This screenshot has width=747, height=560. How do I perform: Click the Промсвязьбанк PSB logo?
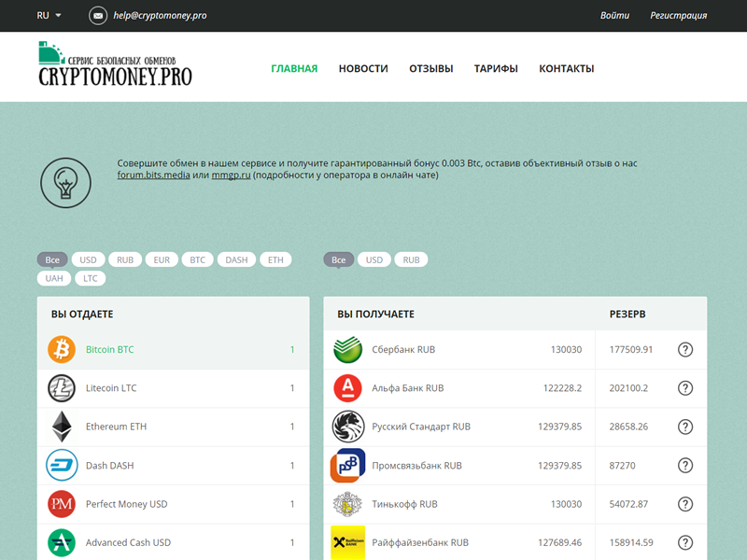pos(347,465)
